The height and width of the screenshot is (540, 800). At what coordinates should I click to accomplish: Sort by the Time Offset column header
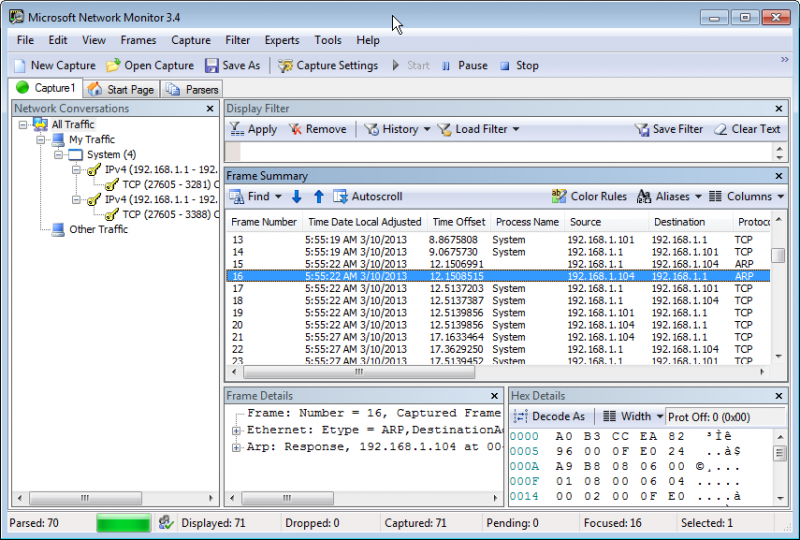(459, 222)
